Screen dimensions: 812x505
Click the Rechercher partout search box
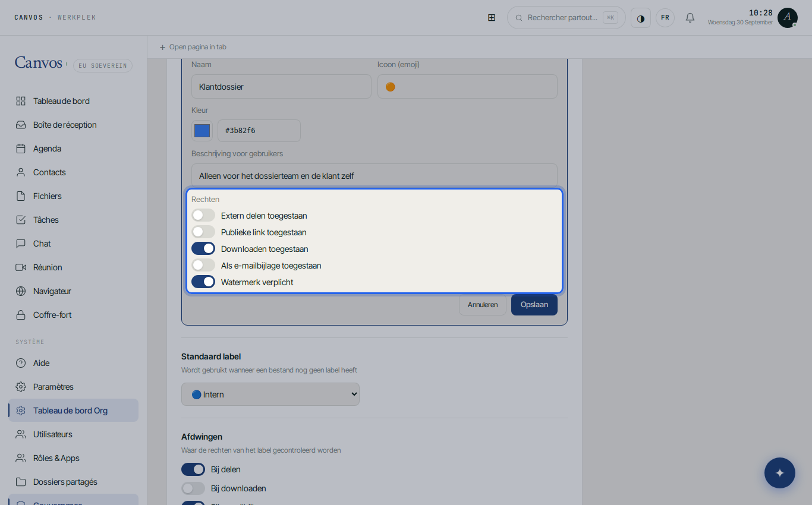[566, 18]
